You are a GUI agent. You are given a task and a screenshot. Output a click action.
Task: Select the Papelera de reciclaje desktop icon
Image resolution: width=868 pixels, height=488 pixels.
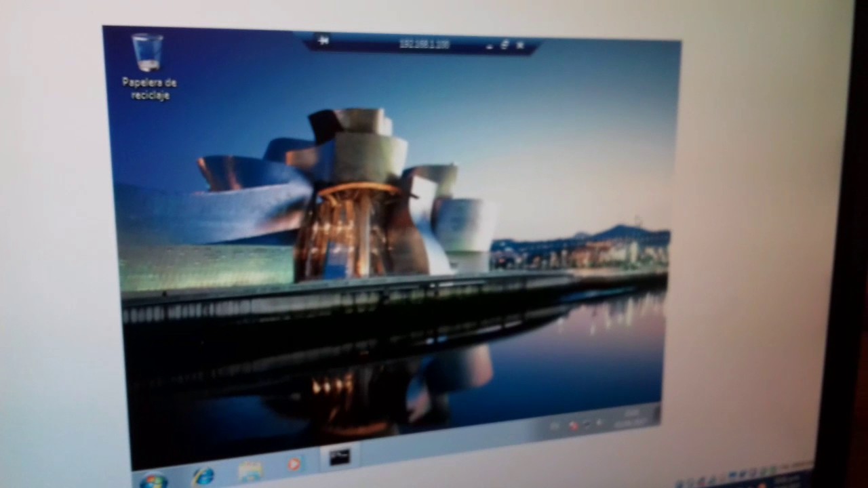[x=149, y=66]
